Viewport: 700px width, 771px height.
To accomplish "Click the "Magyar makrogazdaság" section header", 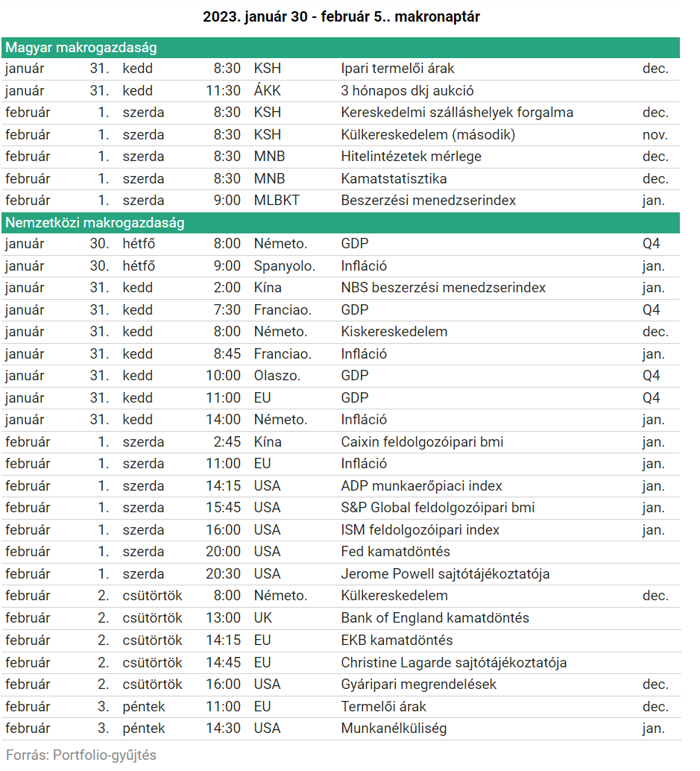I will point(81,48).
